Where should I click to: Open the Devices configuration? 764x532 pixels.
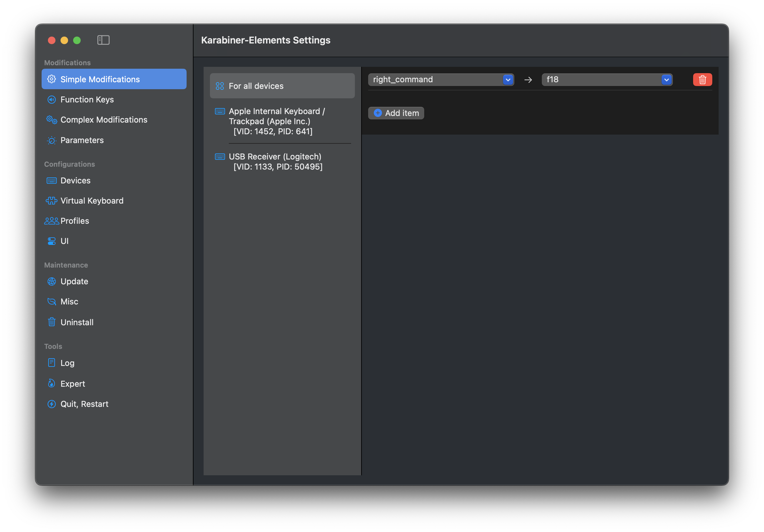pos(114,181)
